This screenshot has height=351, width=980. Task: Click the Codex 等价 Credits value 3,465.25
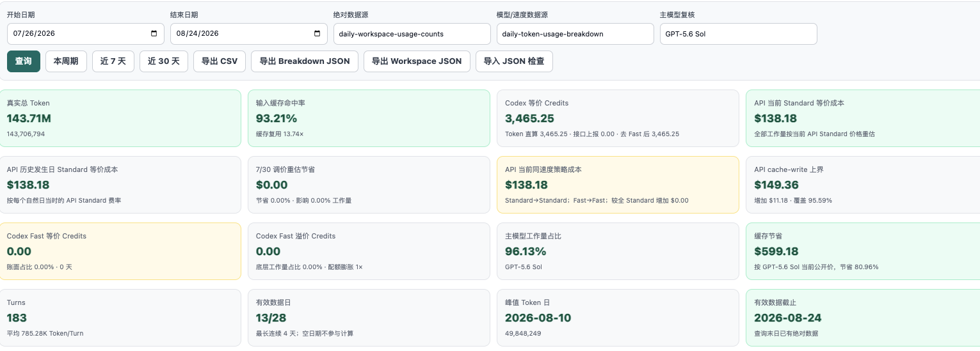pos(529,118)
